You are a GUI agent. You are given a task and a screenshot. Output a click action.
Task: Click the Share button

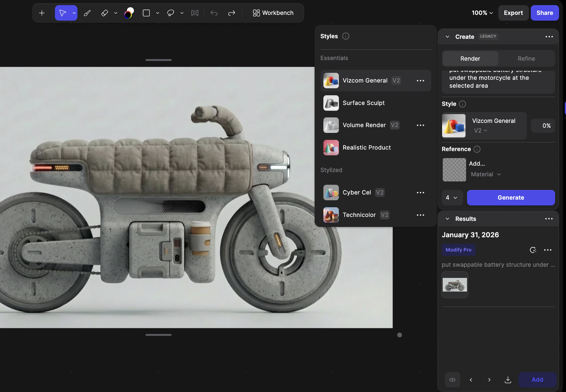pos(544,13)
